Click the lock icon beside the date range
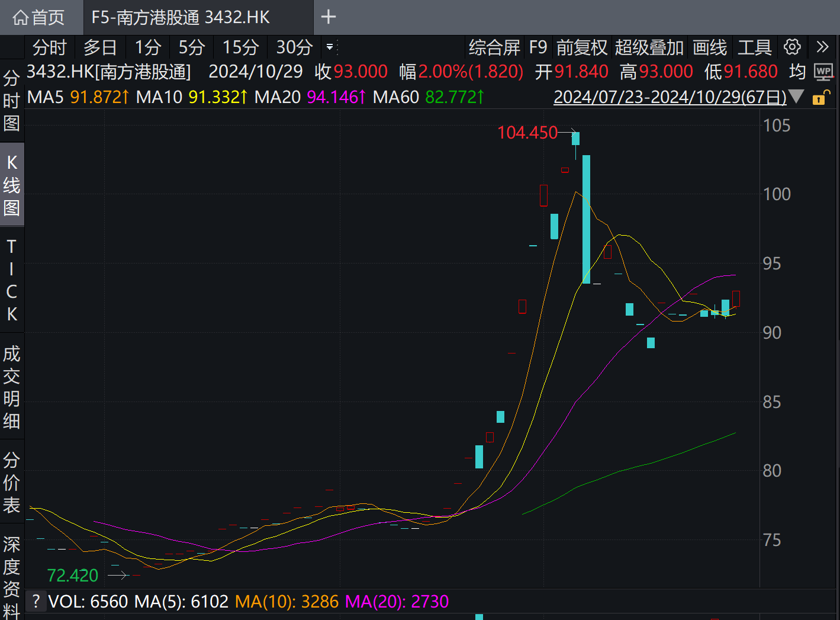 coord(820,98)
